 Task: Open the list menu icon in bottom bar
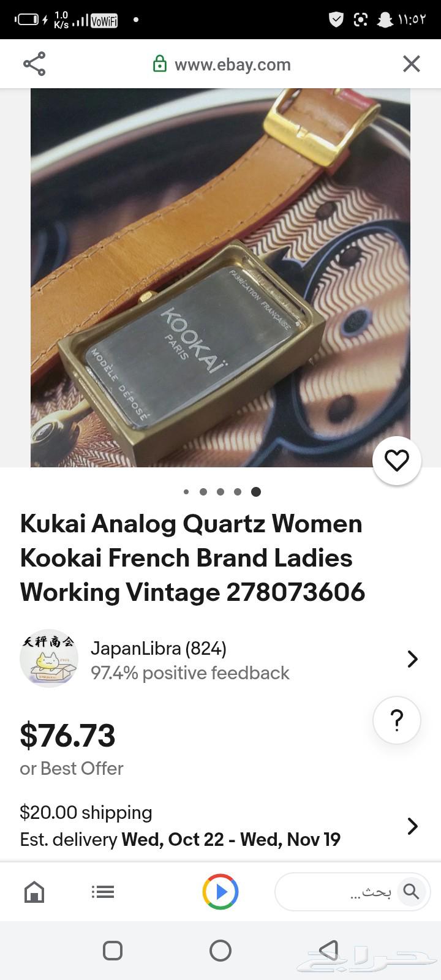(103, 892)
